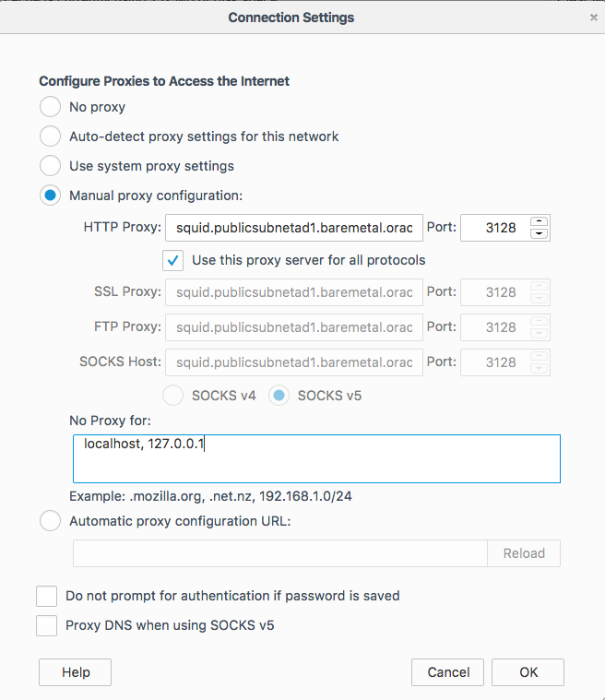Select Use system proxy settings
Image resolution: width=605 pixels, height=700 pixels.
[50, 166]
